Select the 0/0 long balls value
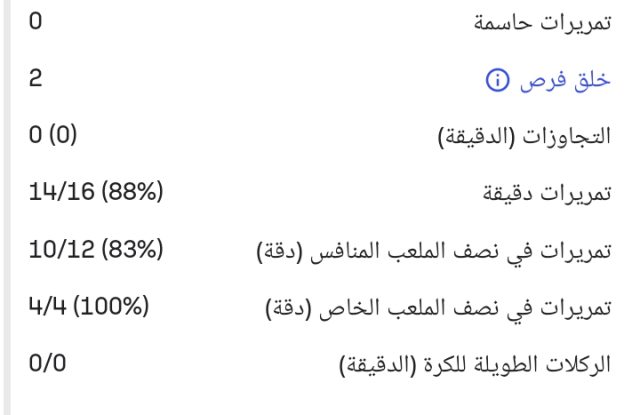 45,362
